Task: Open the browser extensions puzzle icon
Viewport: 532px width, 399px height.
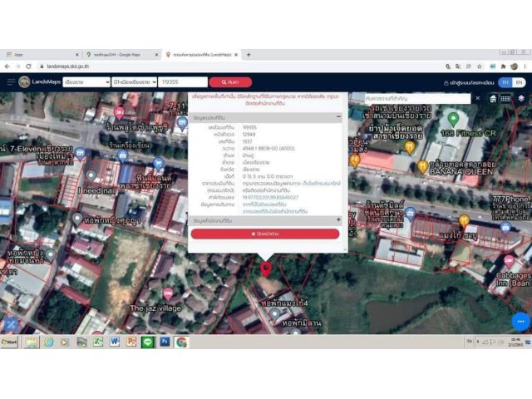Action: click(x=503, y=66)
